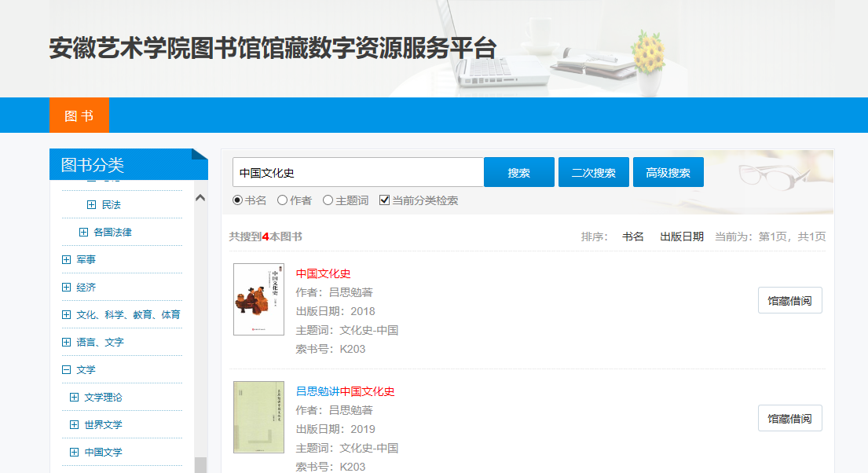This screenshot has height=473, width=868.
Task: Click the blue 搜索 button
Action: pyautogui.click(x=518, y=173)
